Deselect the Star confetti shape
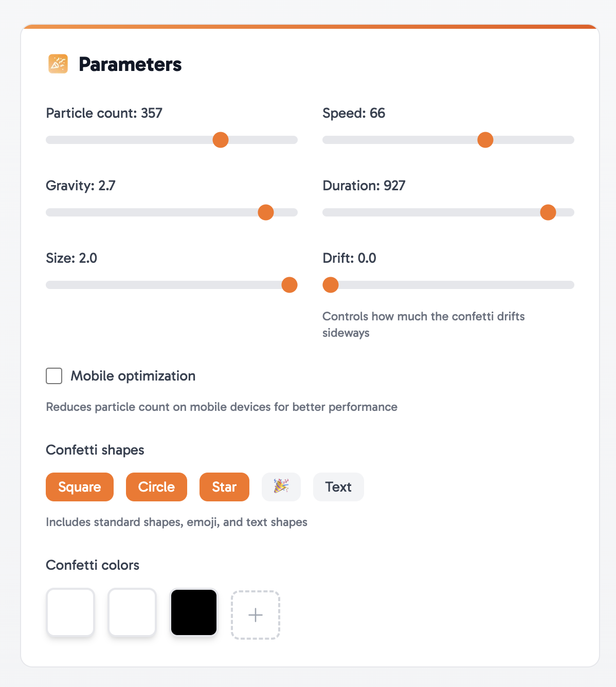 (x=224, y=486)
